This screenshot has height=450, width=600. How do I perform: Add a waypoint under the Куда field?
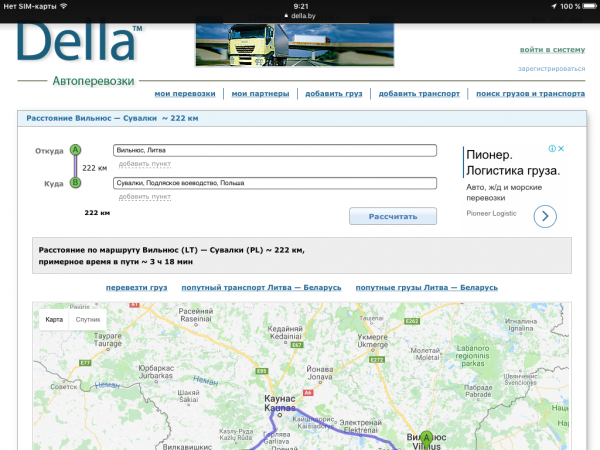[x=144, y=196]
